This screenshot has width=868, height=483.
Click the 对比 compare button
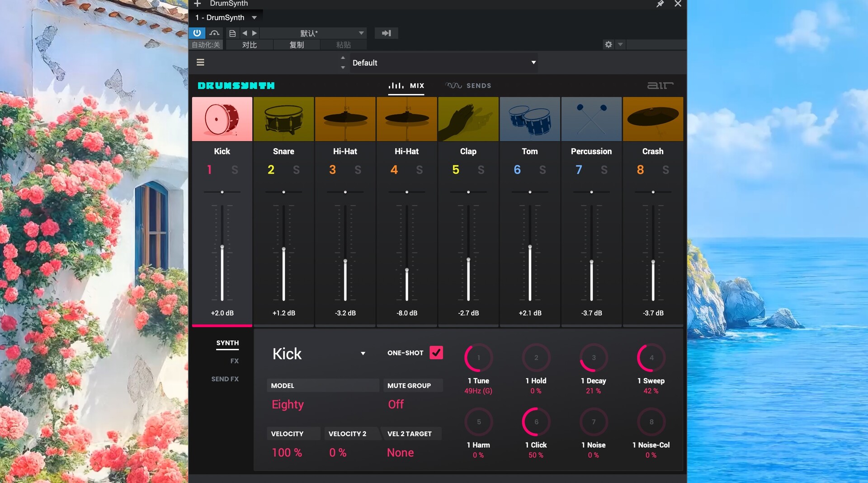click(x=249, y=45)
